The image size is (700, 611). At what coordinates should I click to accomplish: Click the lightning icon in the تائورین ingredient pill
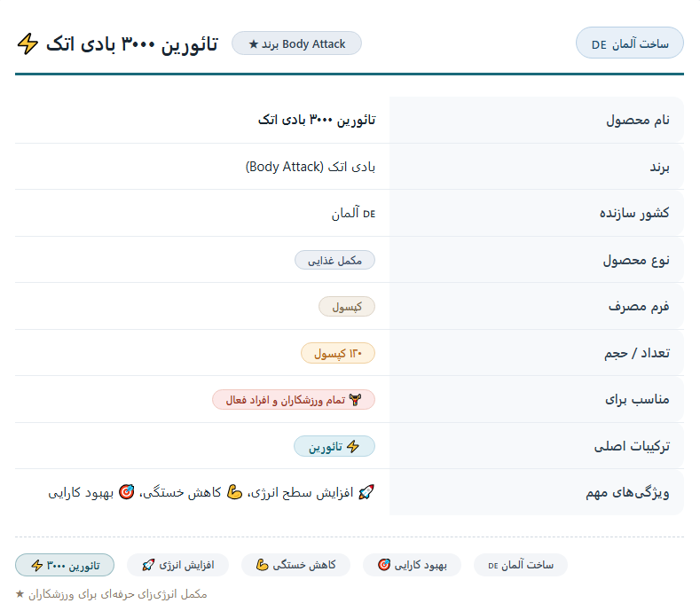coord(353,446)
